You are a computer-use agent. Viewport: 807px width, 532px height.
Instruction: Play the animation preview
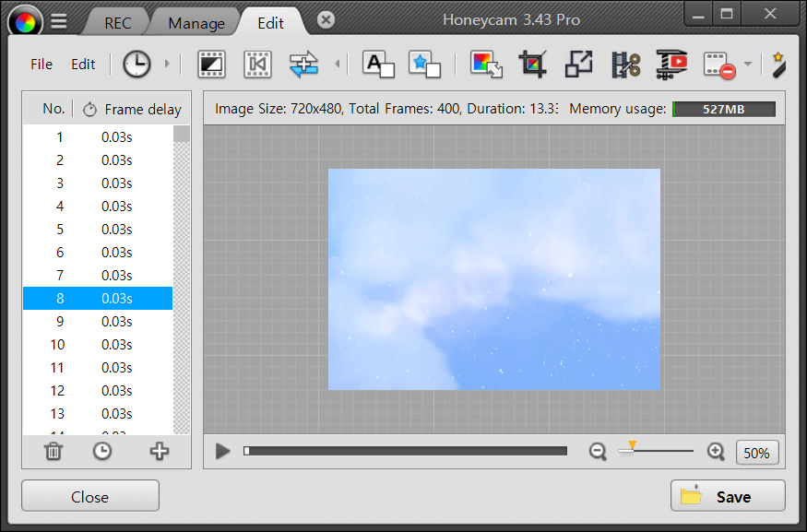[222, 451]
